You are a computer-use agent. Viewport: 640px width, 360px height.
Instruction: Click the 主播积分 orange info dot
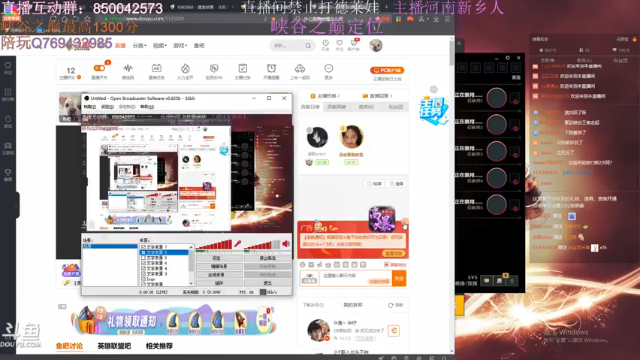(x=79, y=77)
